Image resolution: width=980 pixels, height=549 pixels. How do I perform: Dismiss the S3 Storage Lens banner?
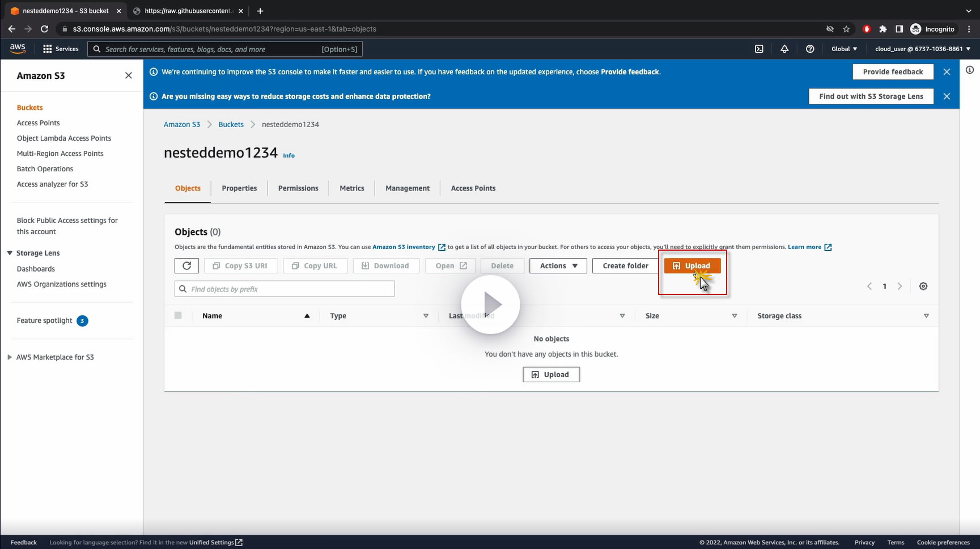coord(947,96)
